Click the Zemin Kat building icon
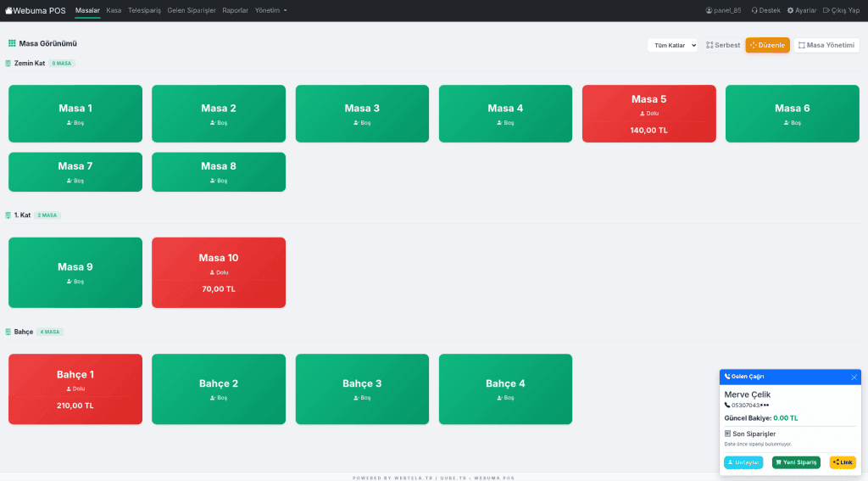The width and height of the screenshot is (868, 481). tap(8, 64)
